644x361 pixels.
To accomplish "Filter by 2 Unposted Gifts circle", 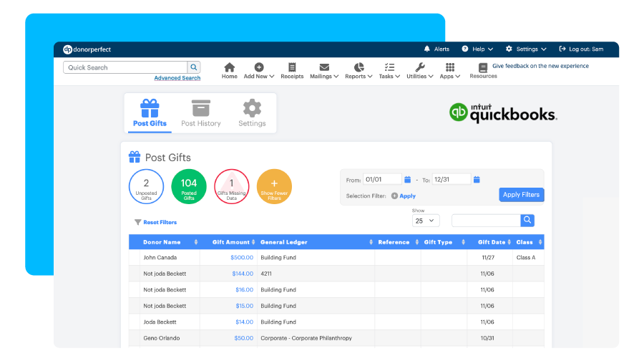I will click(146, 187).
